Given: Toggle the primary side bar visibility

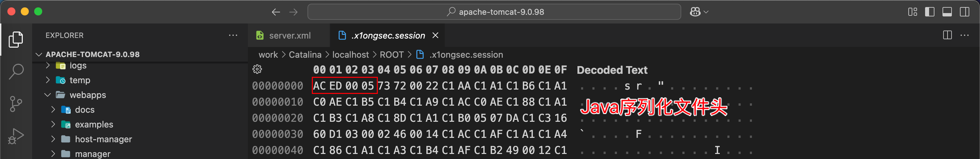Looking at the screenshot, I should coord(930,12).
